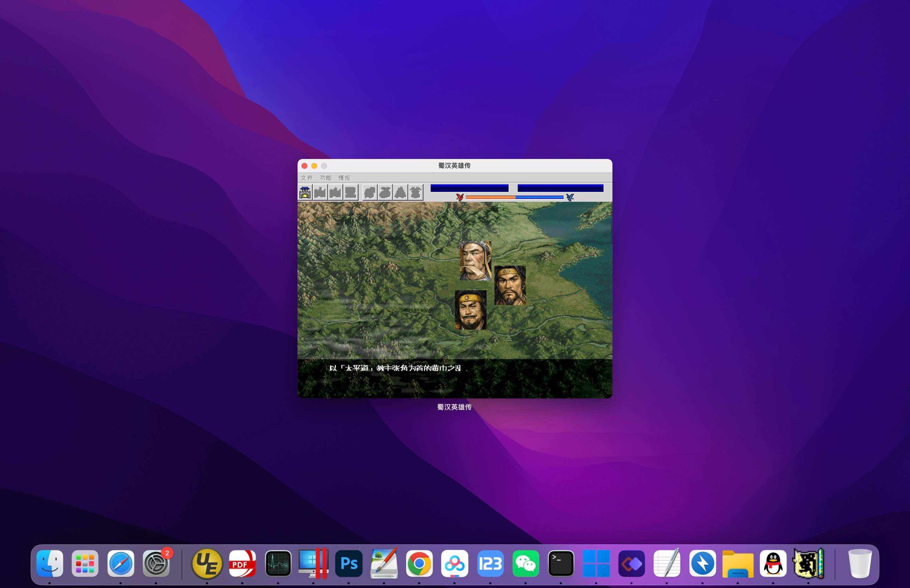Close the 蜀汉英雄传 game window
Viewport: 910px width, 588px height.
(305, 166)
